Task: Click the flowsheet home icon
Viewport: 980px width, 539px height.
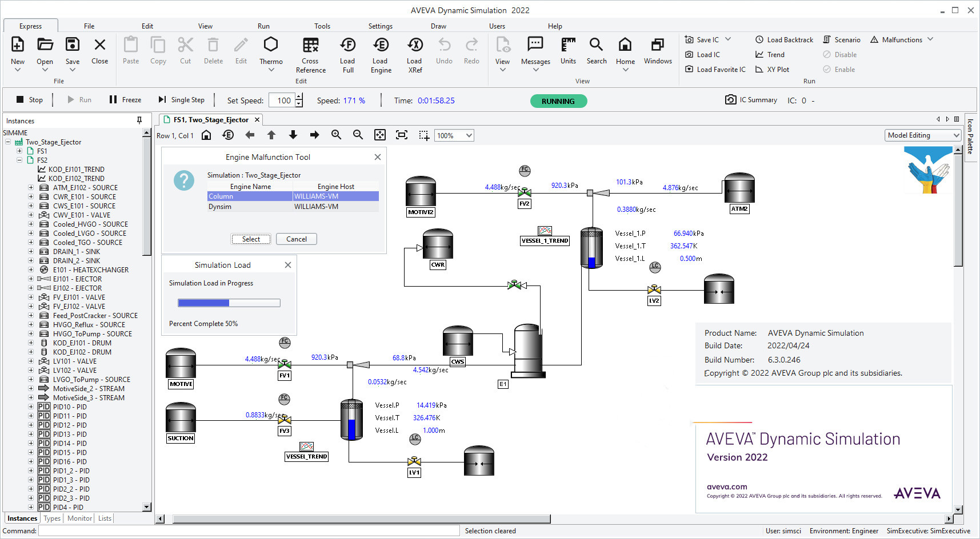Action: 206,135
